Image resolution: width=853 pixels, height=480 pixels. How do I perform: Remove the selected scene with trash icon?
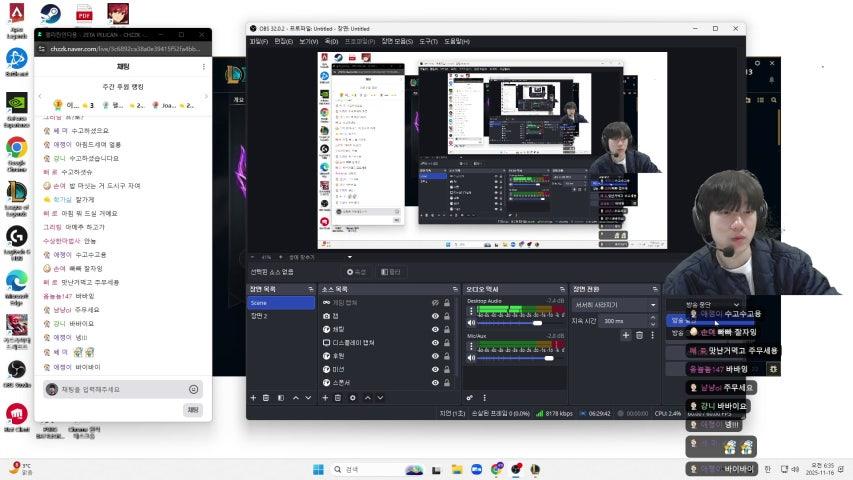point(266,398)
